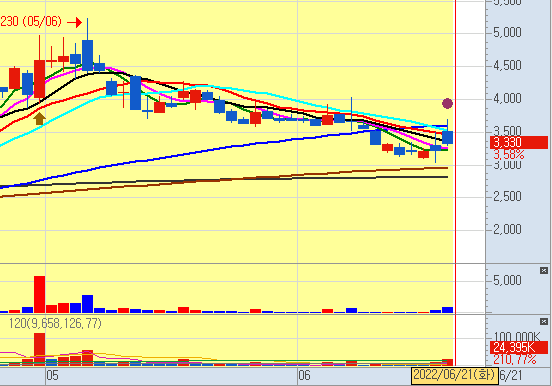Click the 2,000 price axis label
The width and height of the screenshot is (552, 386).
[507, 229]
